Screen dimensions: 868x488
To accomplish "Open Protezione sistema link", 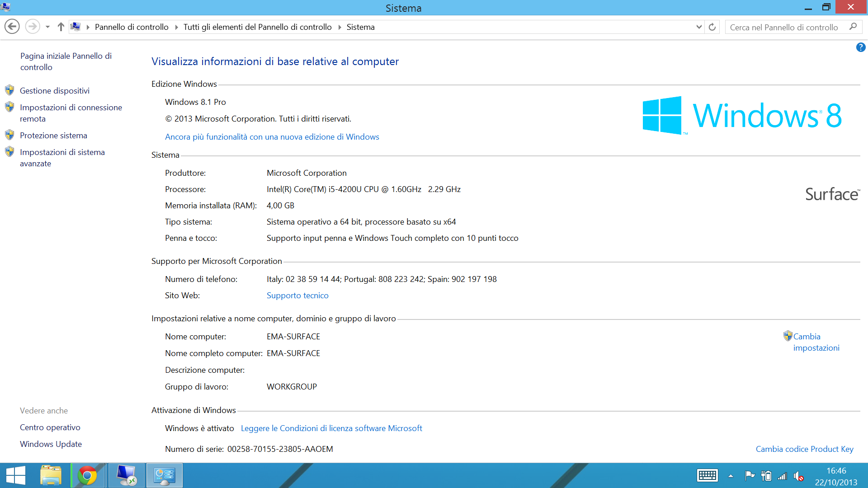I will [x=53, y=136].
